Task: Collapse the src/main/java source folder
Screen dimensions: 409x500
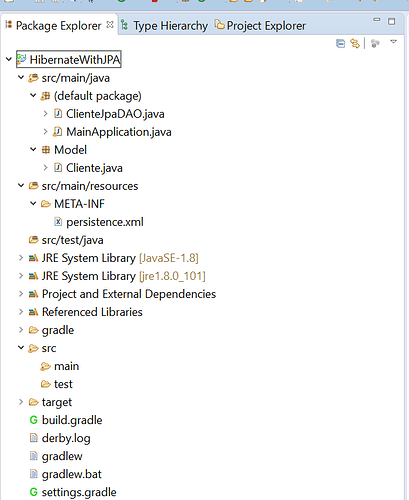Action: 21,78
